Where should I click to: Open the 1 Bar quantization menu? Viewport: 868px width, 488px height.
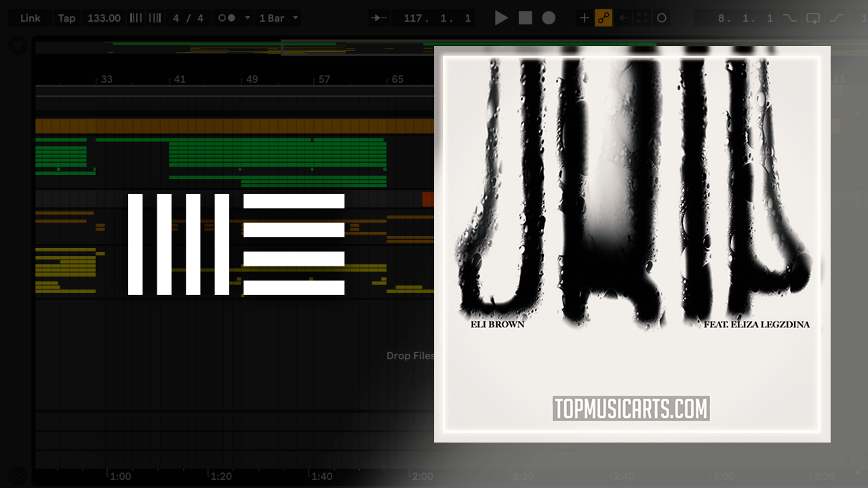point(272,18)
